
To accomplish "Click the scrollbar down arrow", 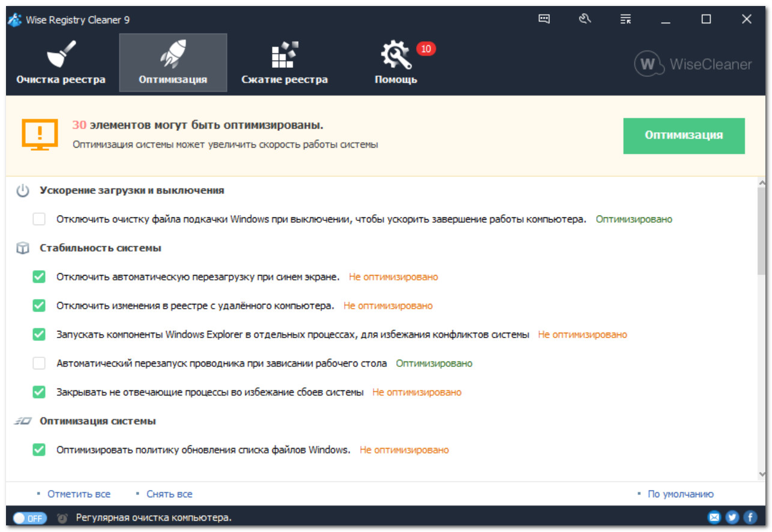I will 761,474.
